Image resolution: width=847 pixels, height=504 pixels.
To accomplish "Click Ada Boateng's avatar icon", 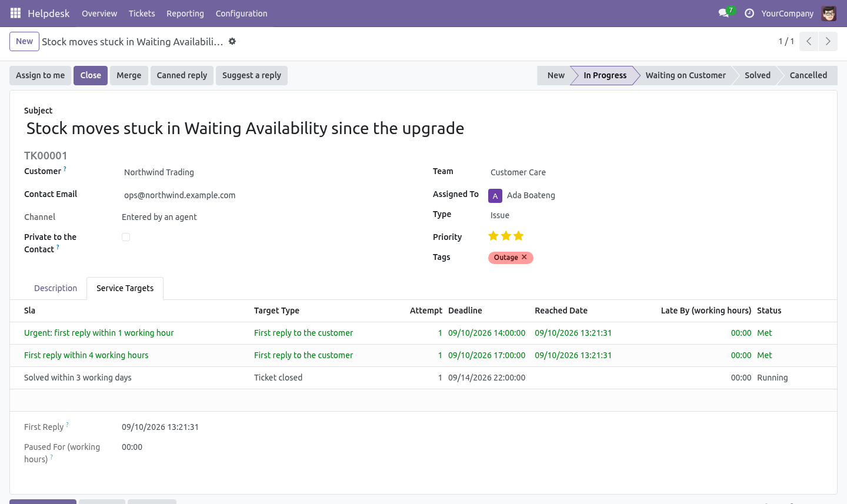I will (x=495, y=196).
